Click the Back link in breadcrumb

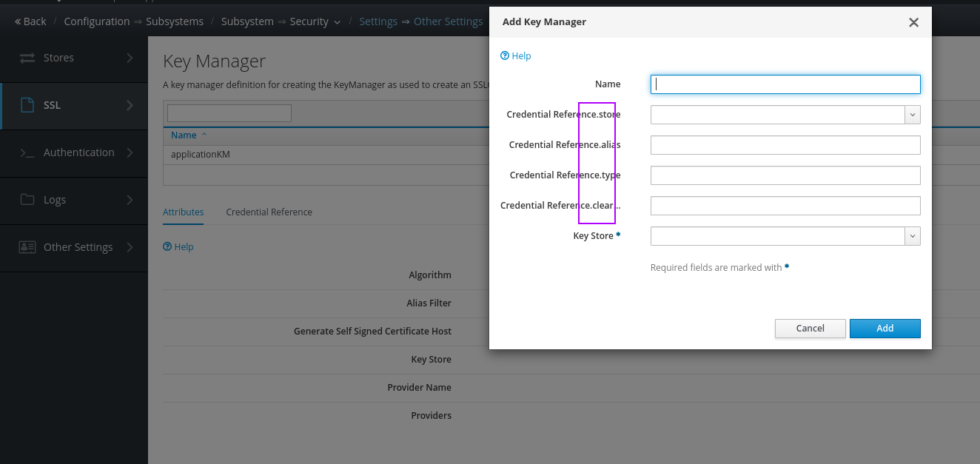pos(30,21)
